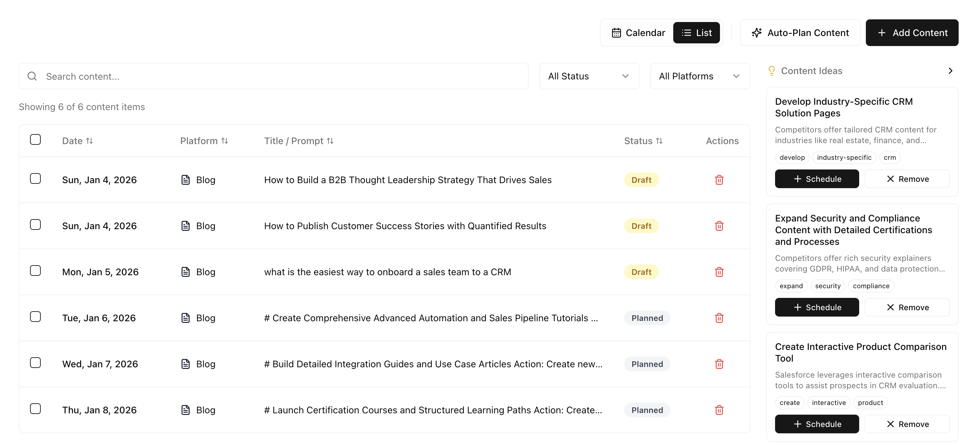
Task: Check the checkbox for the Jan 6 Planned post
Action: pyautogui.click(x=35, y=316)
